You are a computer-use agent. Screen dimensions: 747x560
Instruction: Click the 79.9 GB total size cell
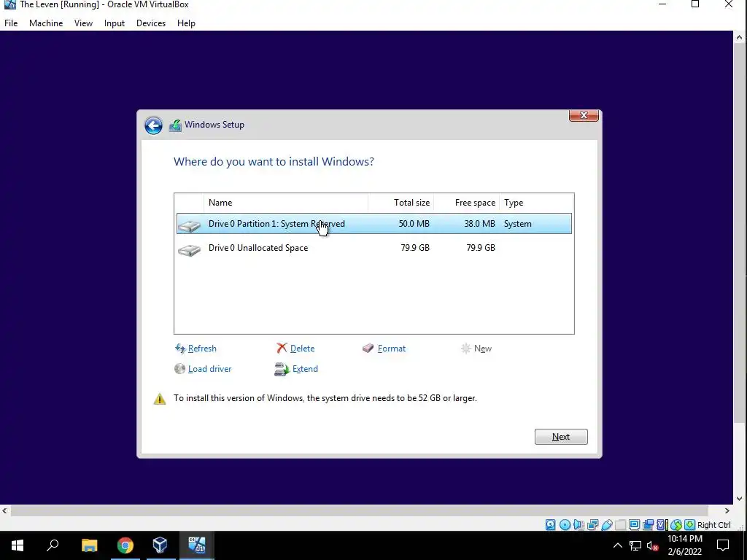415,248
